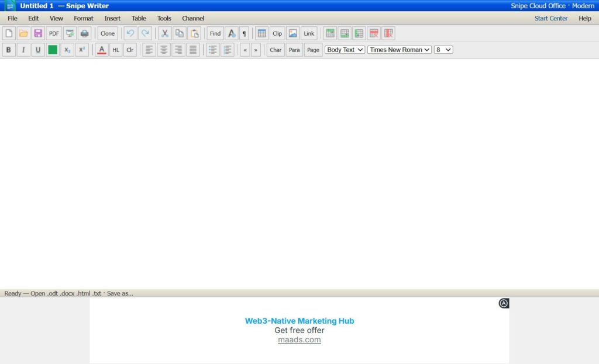Open the font size 8 dropdown
The image size is (599, 364).
pos(443,50)
